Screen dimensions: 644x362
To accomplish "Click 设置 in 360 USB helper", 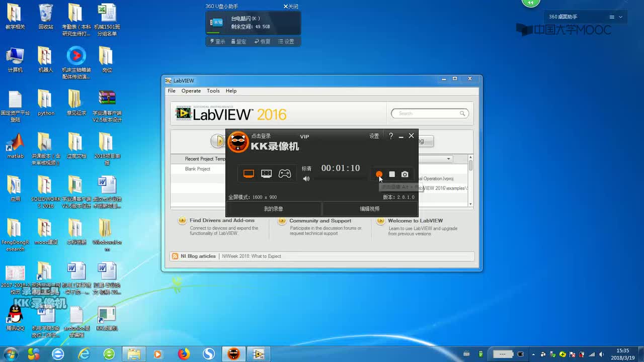I will pyautogui.click(x=286, y=42).
